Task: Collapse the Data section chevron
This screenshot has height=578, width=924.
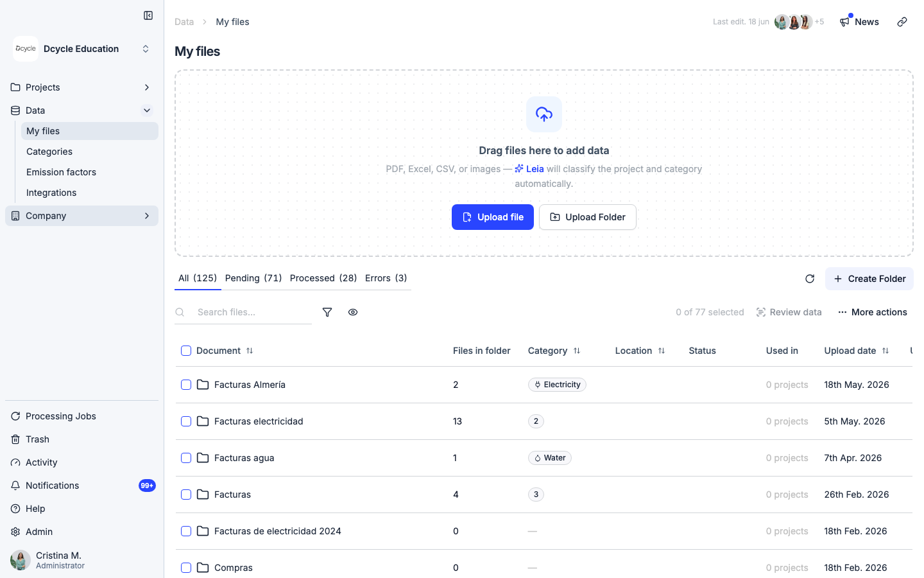Action: (x=147, y=110)
